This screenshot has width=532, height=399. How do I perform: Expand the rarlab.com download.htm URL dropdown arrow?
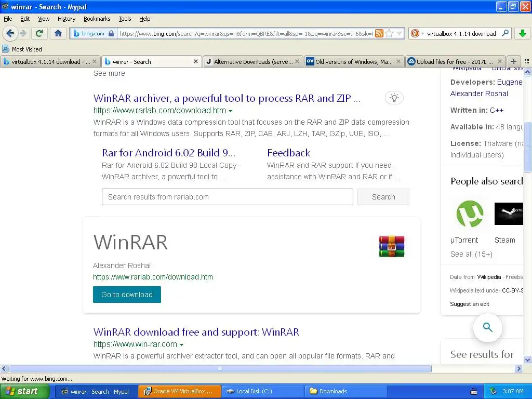(231, 111)
